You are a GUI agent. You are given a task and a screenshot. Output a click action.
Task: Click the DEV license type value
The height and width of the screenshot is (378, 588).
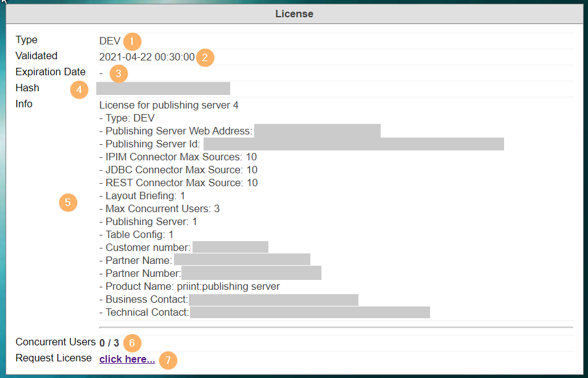point(110,41)
